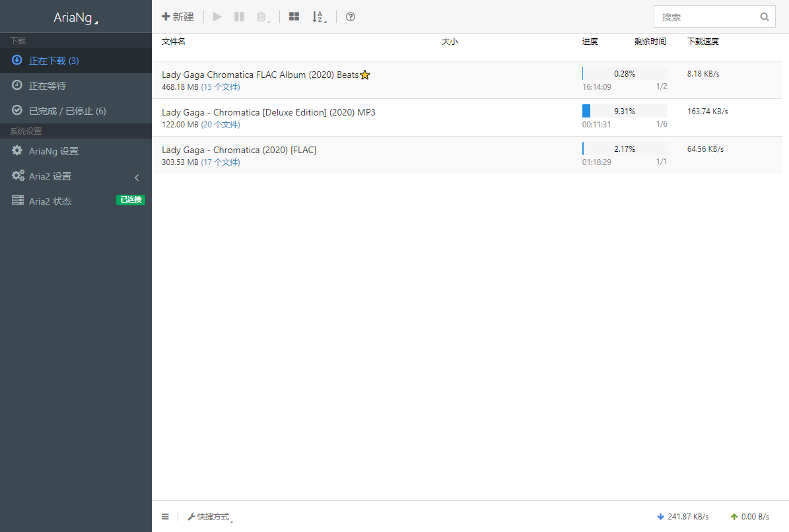789x532 pixels.
Task: Click the search magnifier icon
Action: 765,17
